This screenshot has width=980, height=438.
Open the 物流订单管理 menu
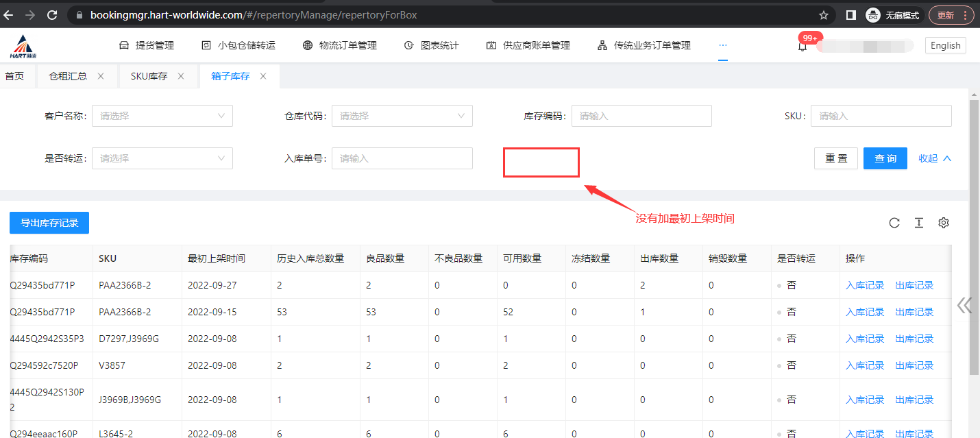pos(340,45)
